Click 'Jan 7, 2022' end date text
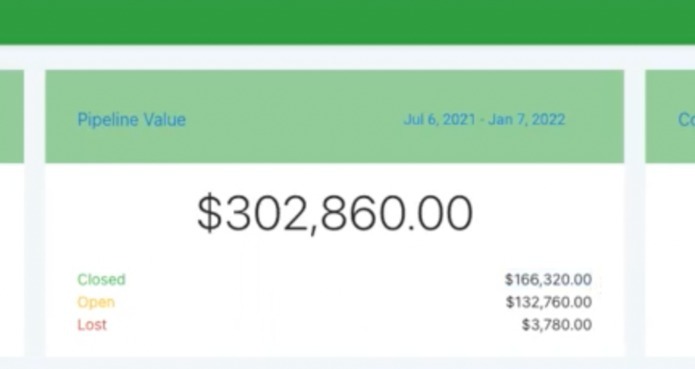The width and height of the screenshot is (695, 369). coord(527,120)
